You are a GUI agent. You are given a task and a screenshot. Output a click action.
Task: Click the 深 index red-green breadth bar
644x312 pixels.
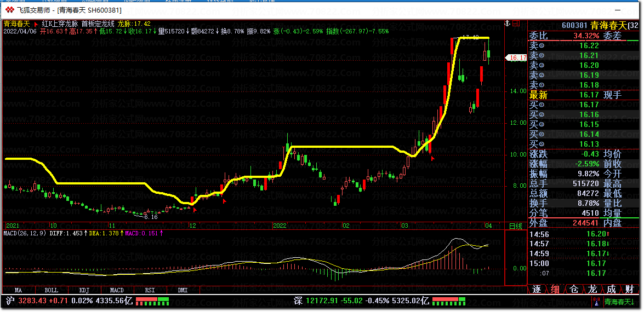pos(449,302)
